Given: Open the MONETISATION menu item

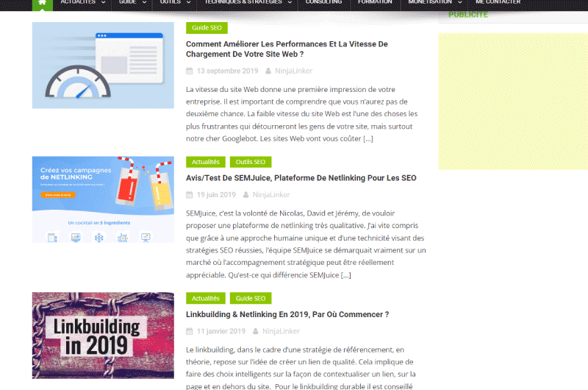Looking at the screenshot, I should [x=430, y=2].
